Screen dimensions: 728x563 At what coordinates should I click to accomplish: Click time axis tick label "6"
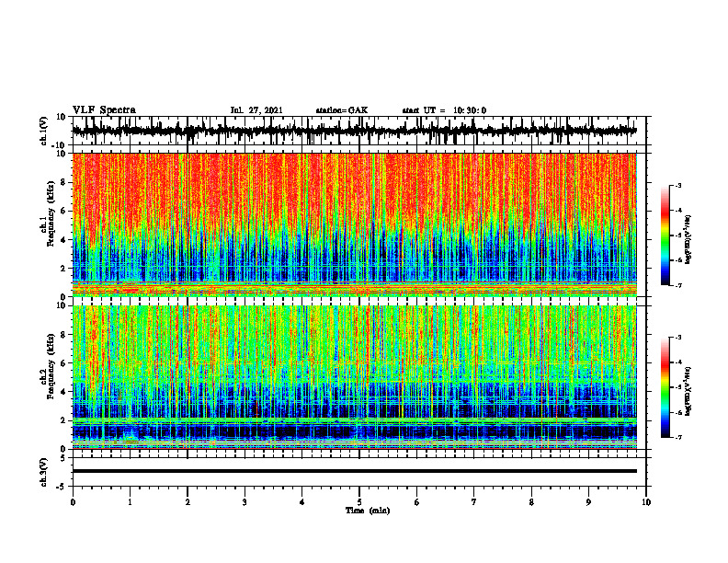(x=417, y=502)
